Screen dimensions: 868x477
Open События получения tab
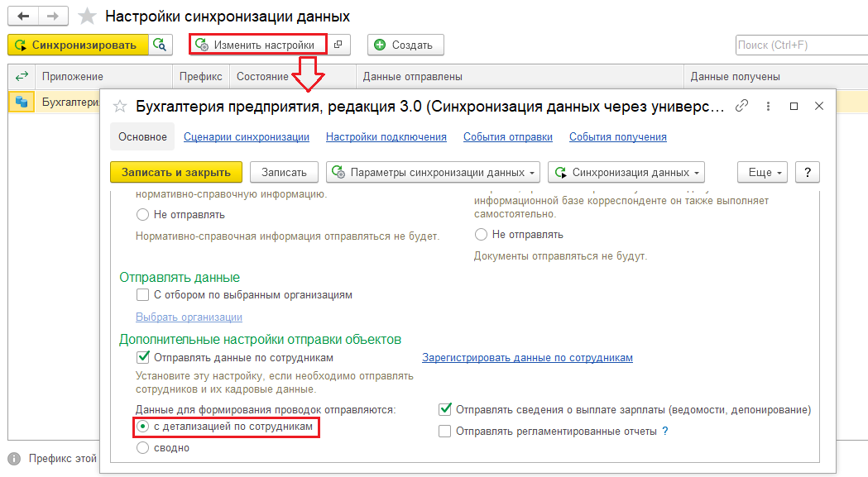618,136
